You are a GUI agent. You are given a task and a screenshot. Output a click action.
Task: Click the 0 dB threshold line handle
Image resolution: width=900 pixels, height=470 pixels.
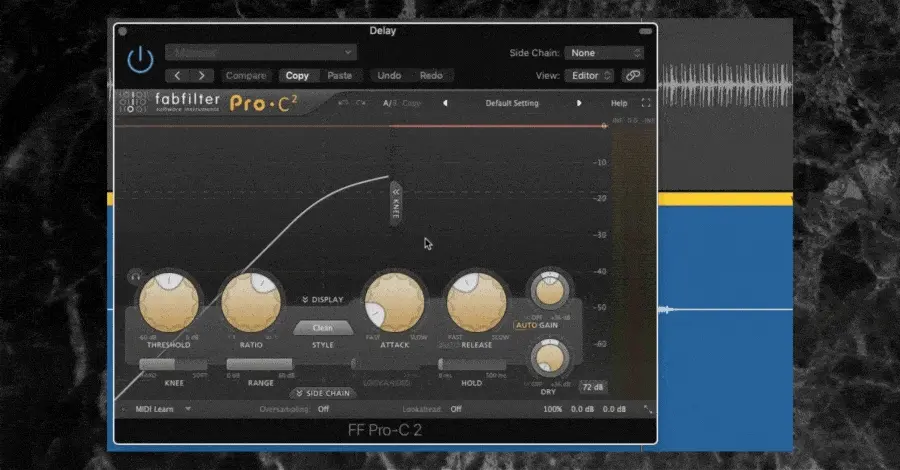[604, 126]
